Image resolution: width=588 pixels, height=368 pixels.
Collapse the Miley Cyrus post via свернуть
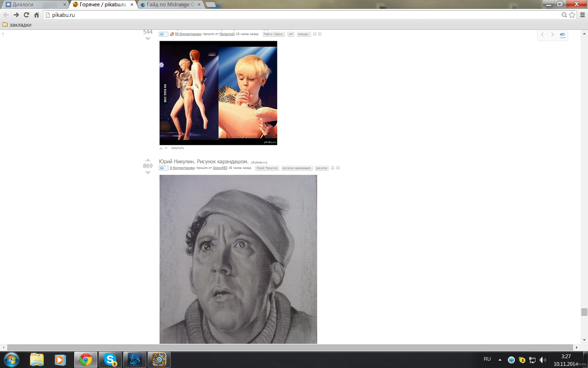pyautogui.click(x=177, y=148)
